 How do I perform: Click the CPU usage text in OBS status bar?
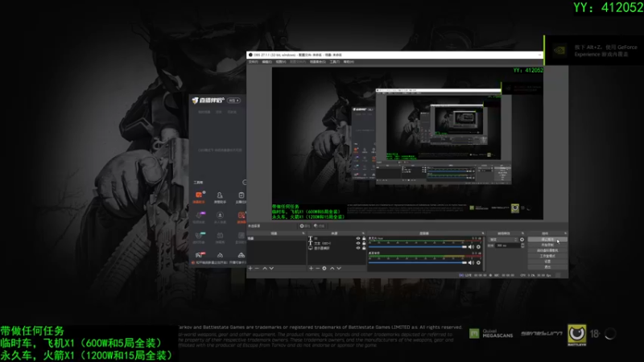528,275
